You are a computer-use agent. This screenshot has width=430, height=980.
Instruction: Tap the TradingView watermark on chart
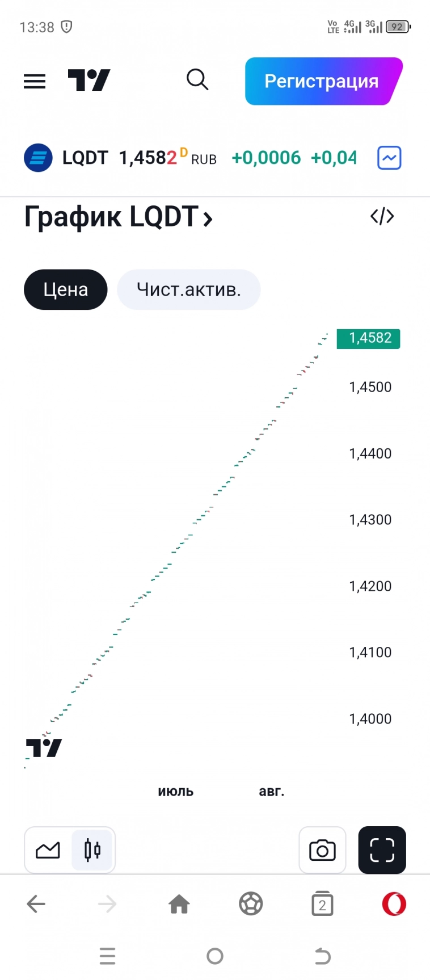[x=44, y=748]
